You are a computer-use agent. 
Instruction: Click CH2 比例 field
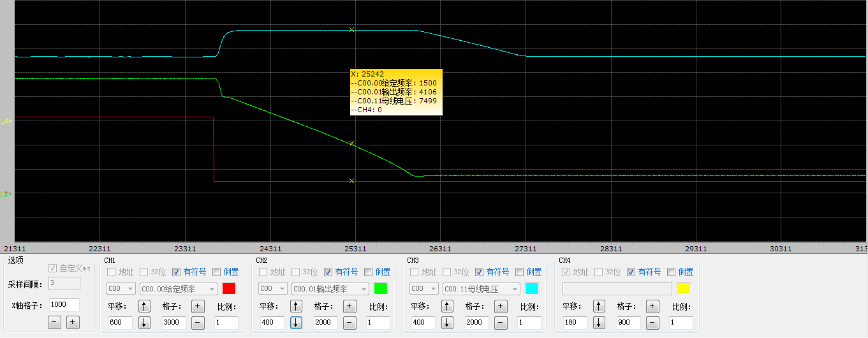378,323
